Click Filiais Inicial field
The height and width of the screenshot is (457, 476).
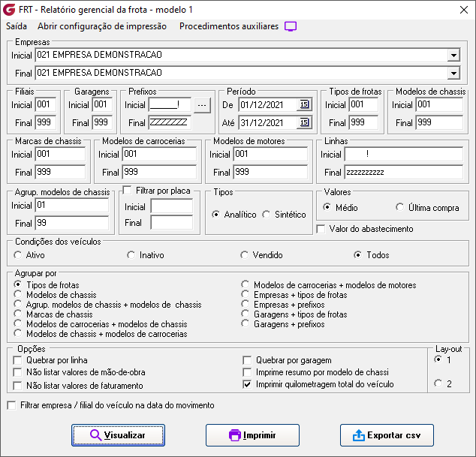[x=46, y=105]
